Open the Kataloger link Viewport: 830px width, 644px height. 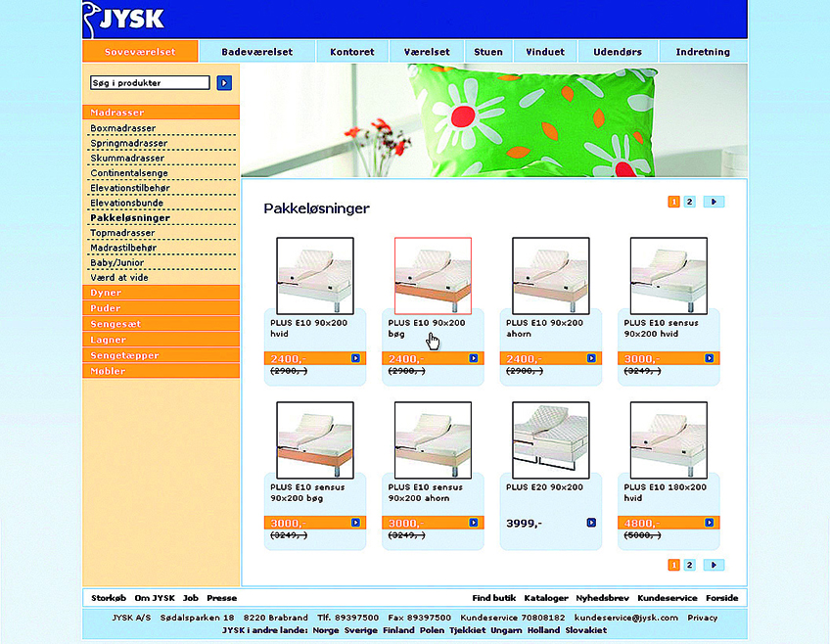click(546, 598)
